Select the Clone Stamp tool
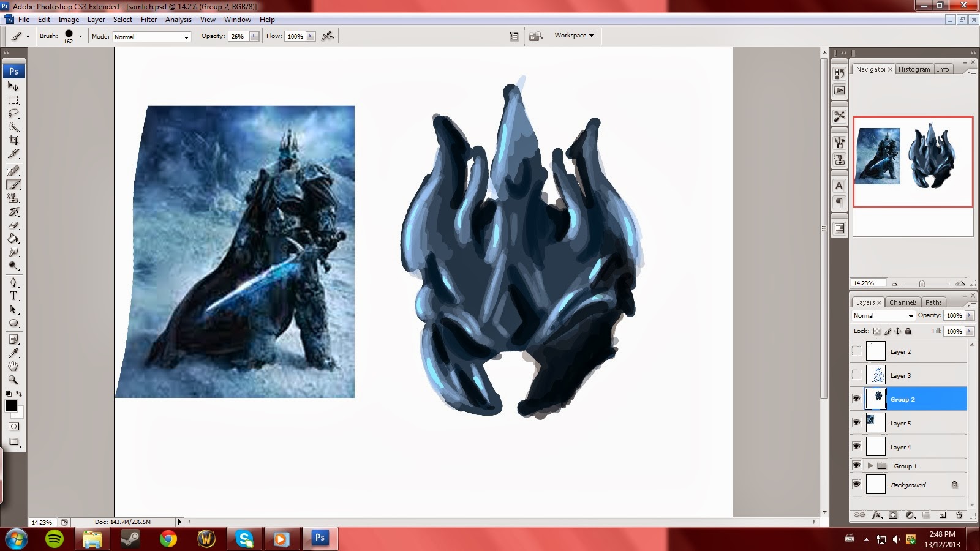This screenshot has width=980, height=551. [13, 198]
